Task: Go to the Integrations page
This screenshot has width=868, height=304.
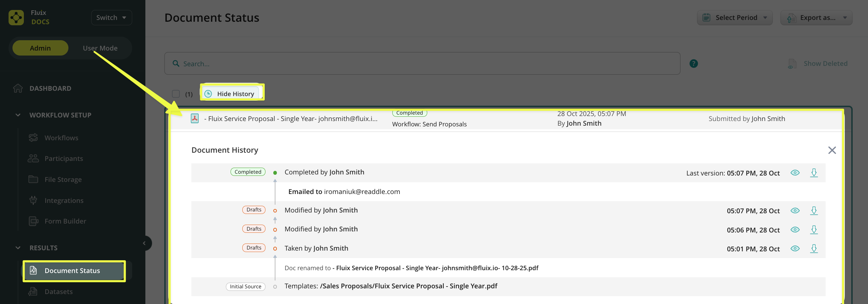Action: point(64,200)
